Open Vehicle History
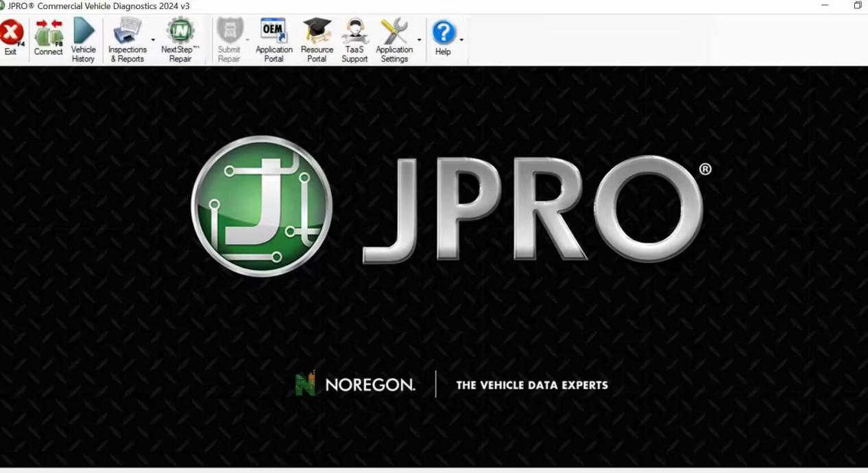Viewport: 868px width, 473px height. click(x=83, y=33)
